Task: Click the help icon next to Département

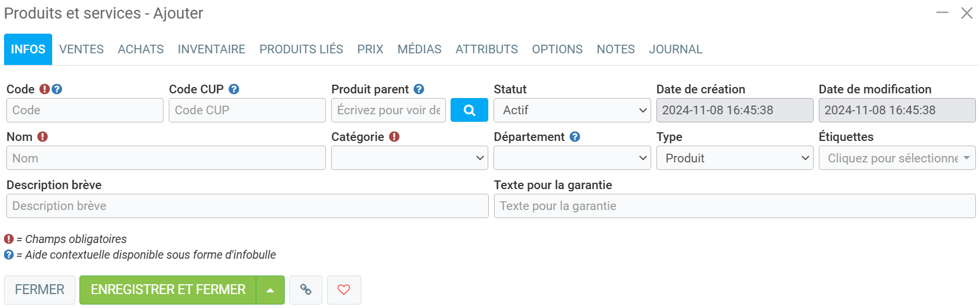Action: tap(575, 137)
